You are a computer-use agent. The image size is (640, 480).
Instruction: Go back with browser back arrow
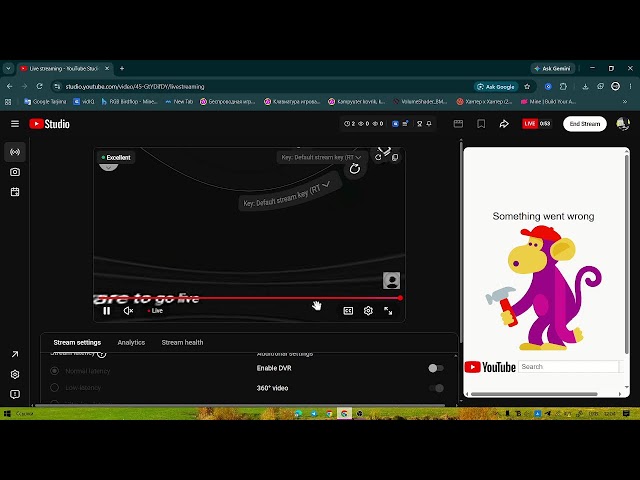[9, 86]
